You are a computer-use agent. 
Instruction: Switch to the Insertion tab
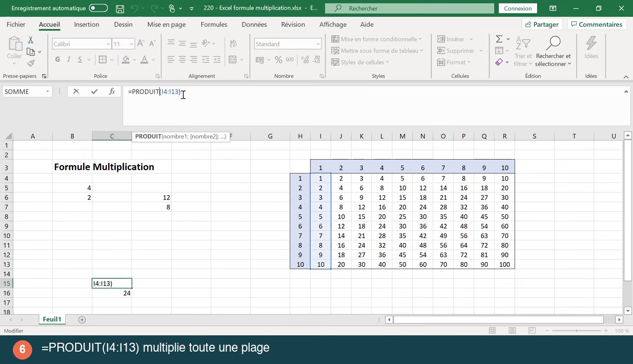coord(87,24)
